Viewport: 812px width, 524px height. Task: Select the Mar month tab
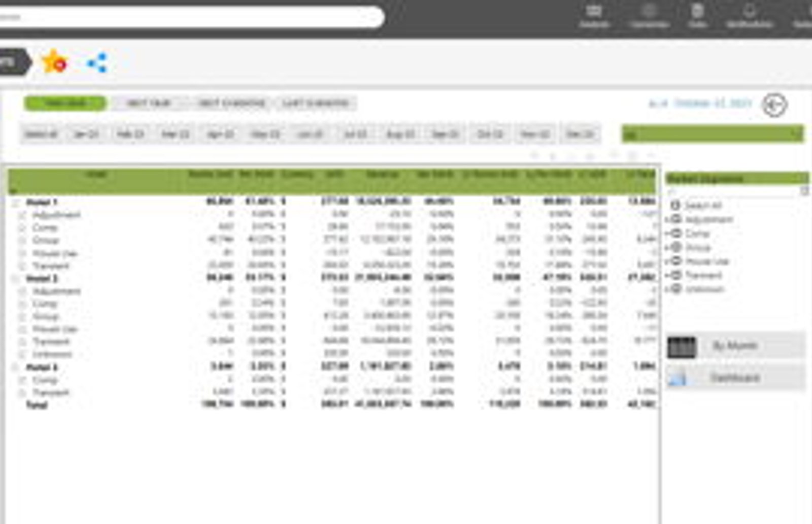pos(176,134)
